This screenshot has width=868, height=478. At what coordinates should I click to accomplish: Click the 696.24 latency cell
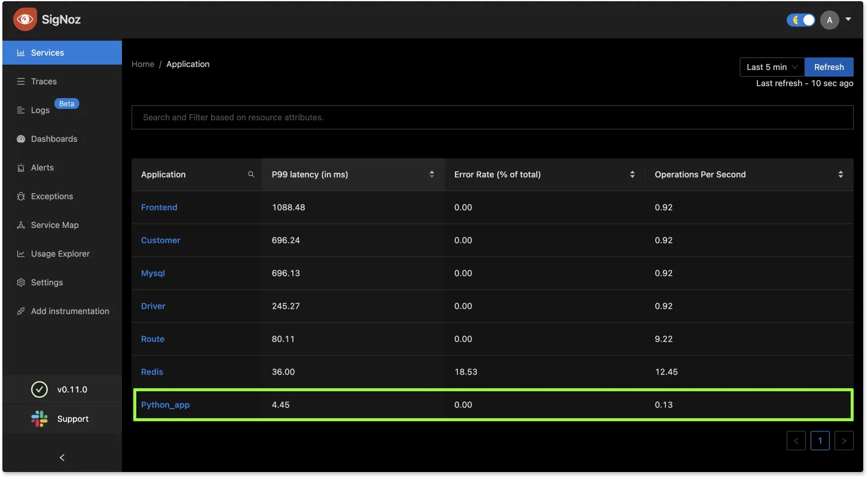point(286,240)
